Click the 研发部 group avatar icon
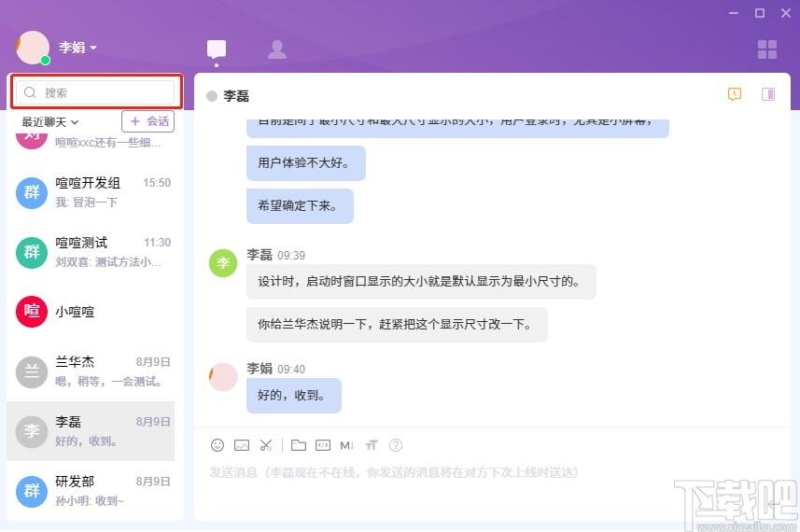 coord(32,491)
